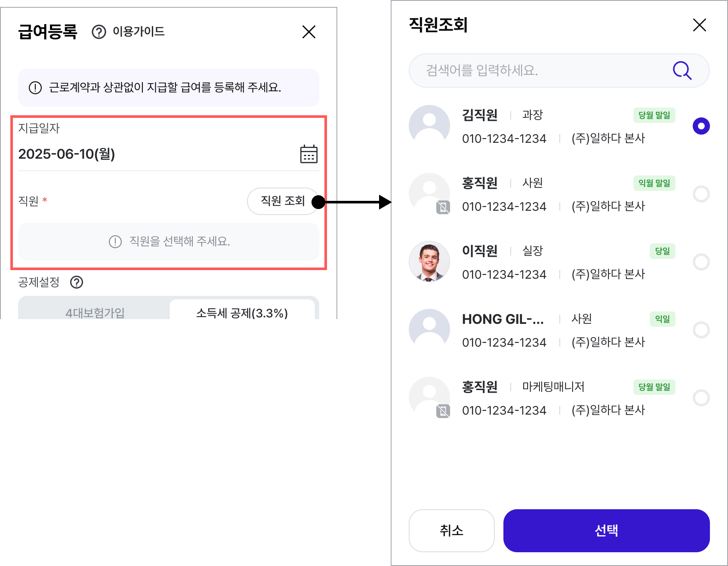Click the 과장 title of 김직원
Viewport: 728px width, 566px height.
pyautogui.click(x=533, y=115)
